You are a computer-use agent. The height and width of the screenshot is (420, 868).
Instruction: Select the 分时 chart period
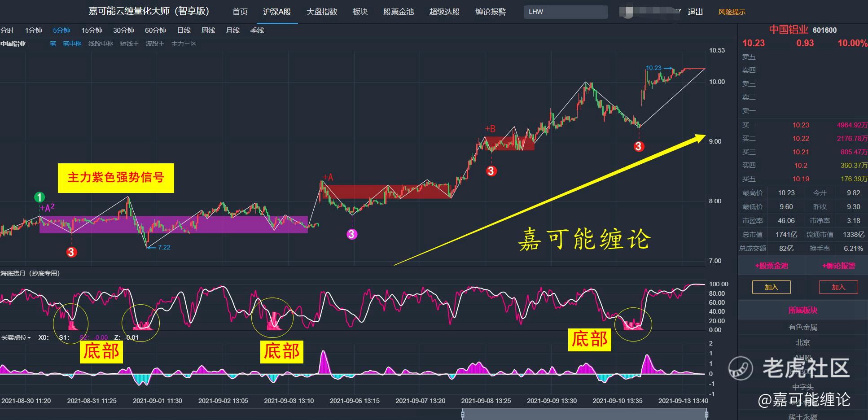point(7,30)
